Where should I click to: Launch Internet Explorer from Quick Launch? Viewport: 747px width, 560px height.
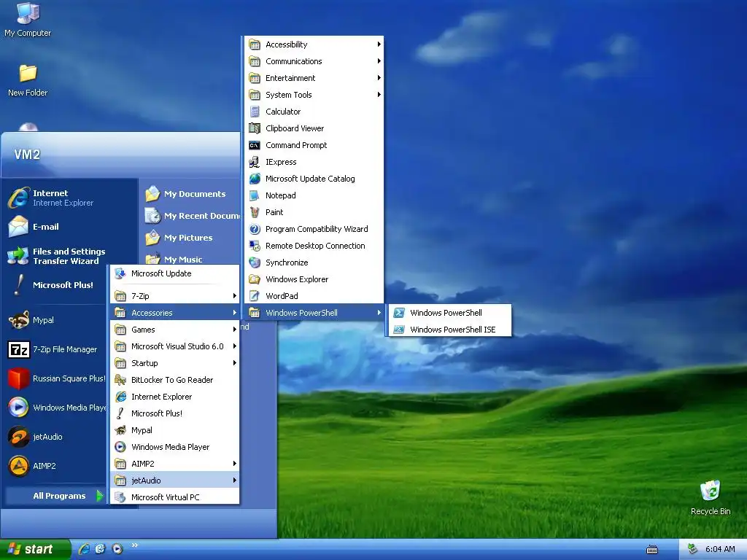[x=84, y=549]
